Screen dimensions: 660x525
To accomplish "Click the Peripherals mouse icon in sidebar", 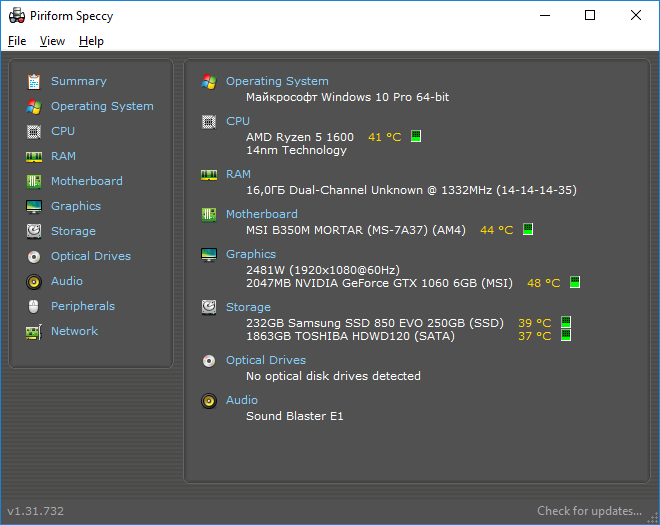I will coord(34,306).
